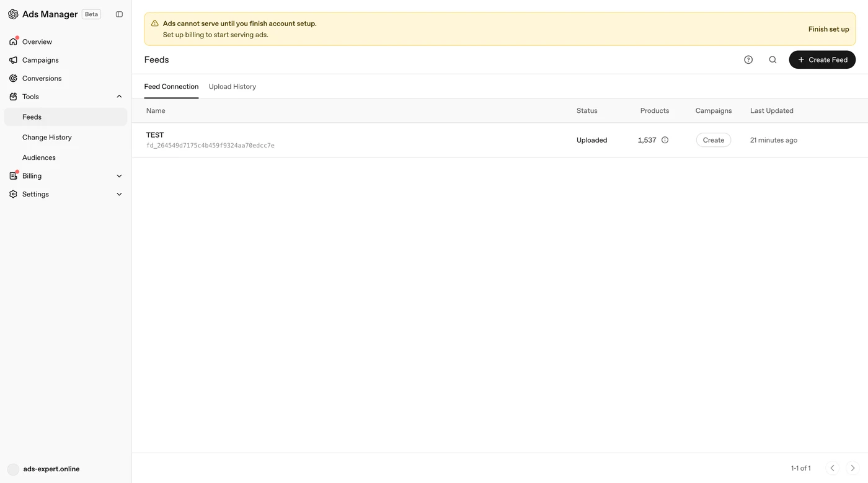Click the Last Updated column header

772,111
